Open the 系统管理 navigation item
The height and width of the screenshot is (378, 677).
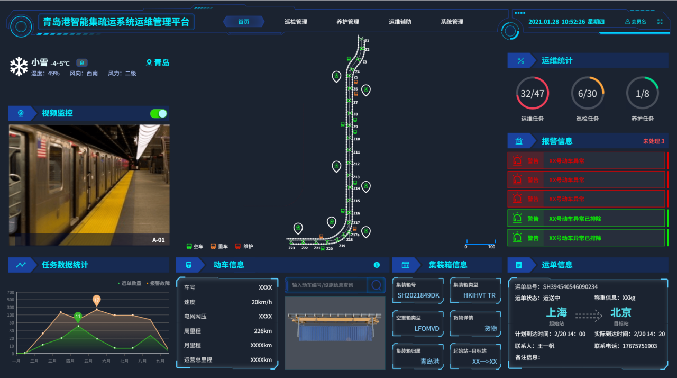(x=452, y=22)
